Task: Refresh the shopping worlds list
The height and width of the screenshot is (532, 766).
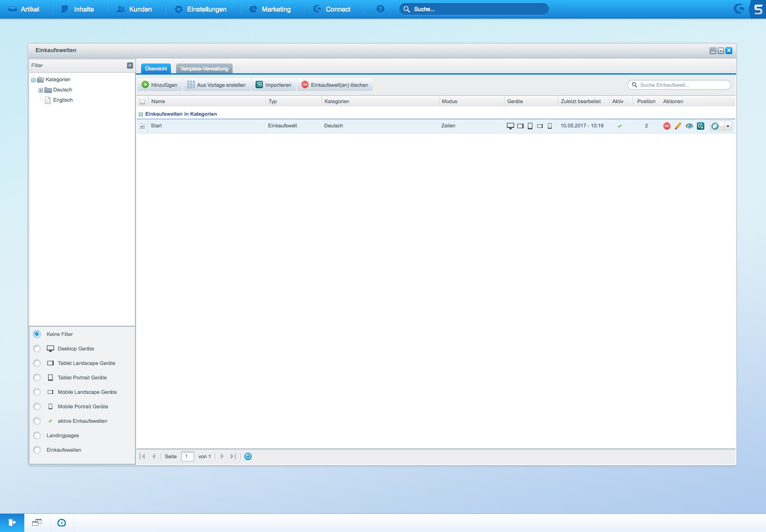Action: [x=248, y=456]
